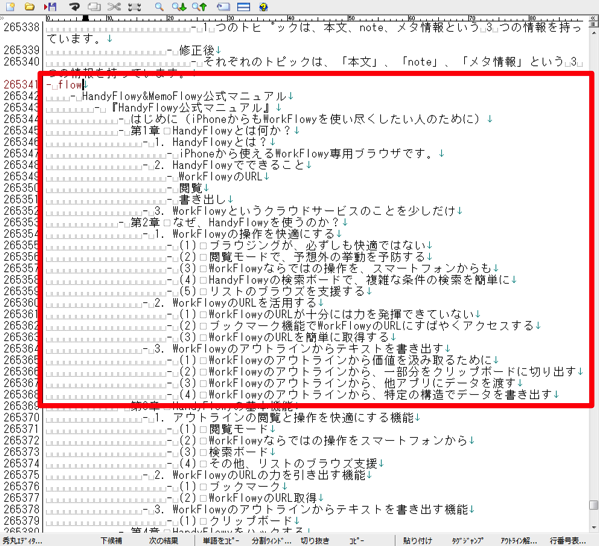Click the scissors Cut icon
599x546 pixels.
[114, 6]
